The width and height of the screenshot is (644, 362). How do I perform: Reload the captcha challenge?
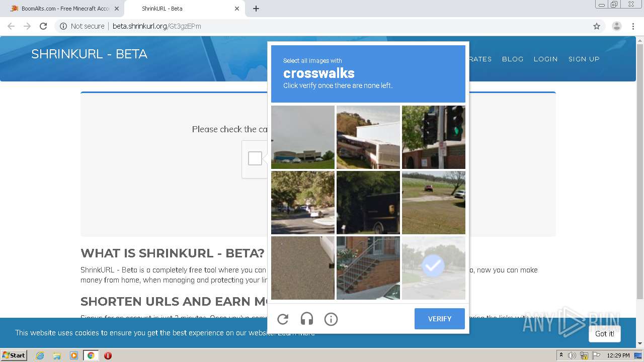283,319
